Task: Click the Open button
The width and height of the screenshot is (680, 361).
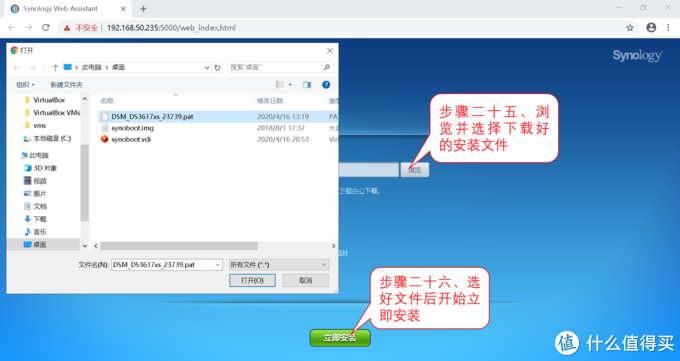Action: (252, 280)
